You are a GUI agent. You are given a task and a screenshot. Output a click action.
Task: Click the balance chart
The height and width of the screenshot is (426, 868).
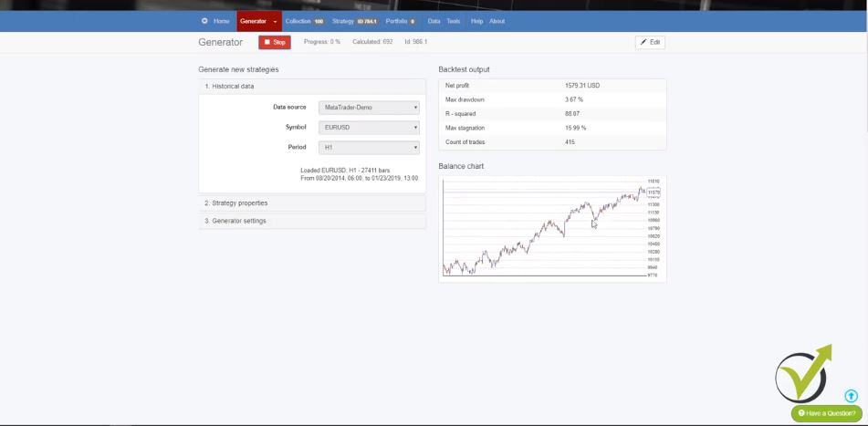click(545, 227)
